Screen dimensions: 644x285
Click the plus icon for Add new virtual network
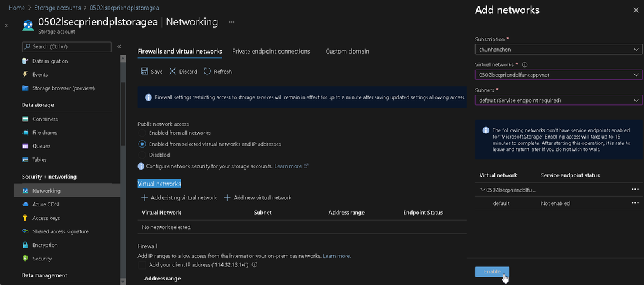click(x=227, y=197)
